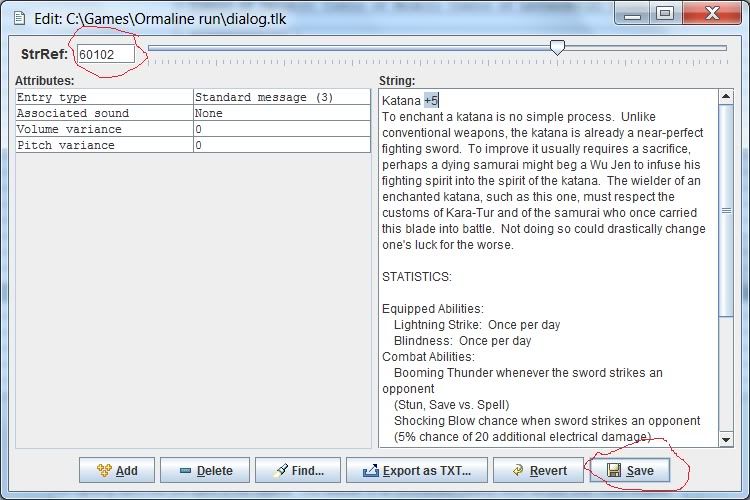Close the Edit dialog.tlk window
This screenshot has width=750, height=500.
(x=712, y=13)
